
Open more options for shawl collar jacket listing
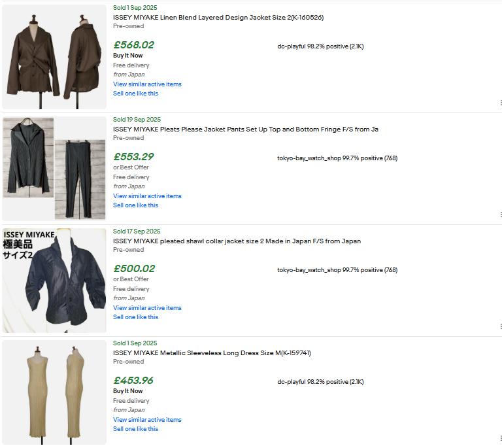click(x=500, y=326)
